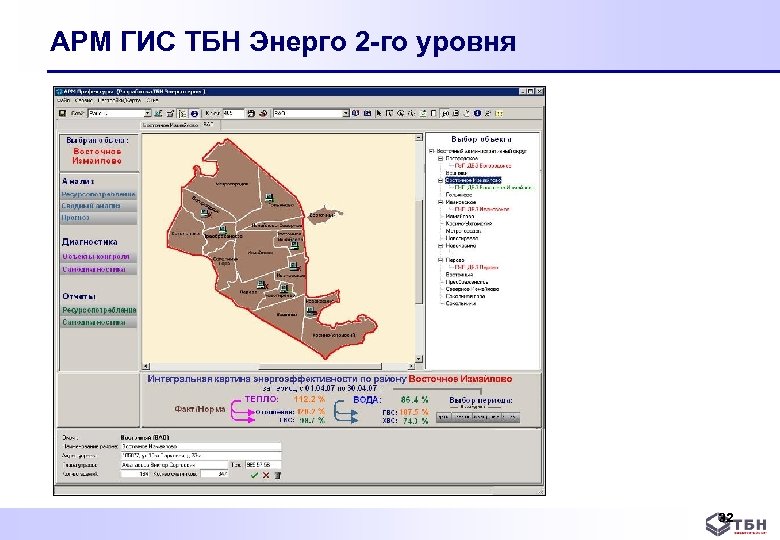Click the computer icon near Гольяново on map
Viewport: 780px width, 540px height.
[x=270, y=198]
